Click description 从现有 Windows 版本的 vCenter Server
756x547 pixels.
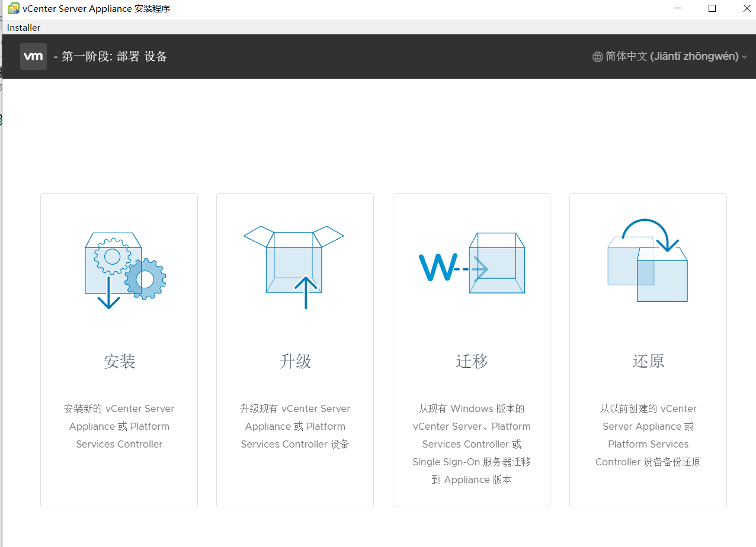click(472, 444)
